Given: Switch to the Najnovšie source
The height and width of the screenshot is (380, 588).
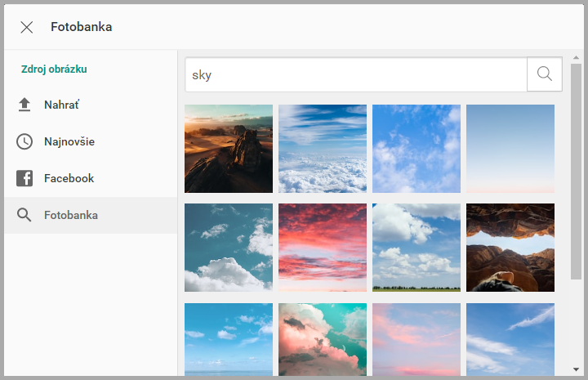Looking at the screenshot, I should [x=69, y=141].
